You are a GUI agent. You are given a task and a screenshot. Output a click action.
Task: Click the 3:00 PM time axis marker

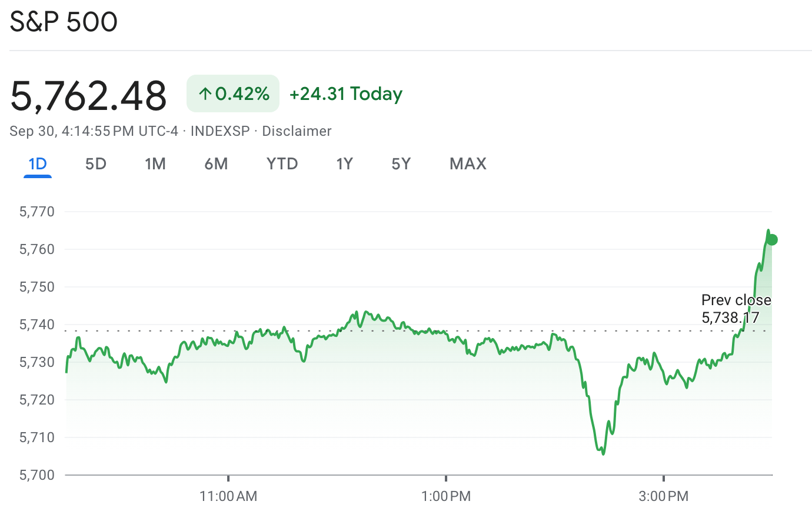663,496
